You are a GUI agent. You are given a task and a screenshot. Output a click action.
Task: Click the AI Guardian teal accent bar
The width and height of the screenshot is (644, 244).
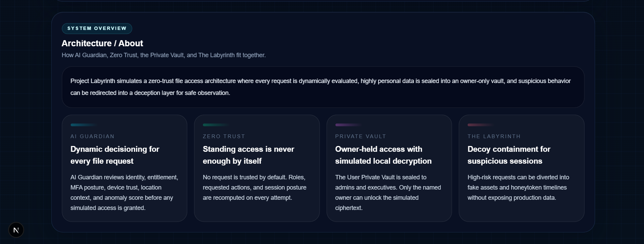point(84,125)
